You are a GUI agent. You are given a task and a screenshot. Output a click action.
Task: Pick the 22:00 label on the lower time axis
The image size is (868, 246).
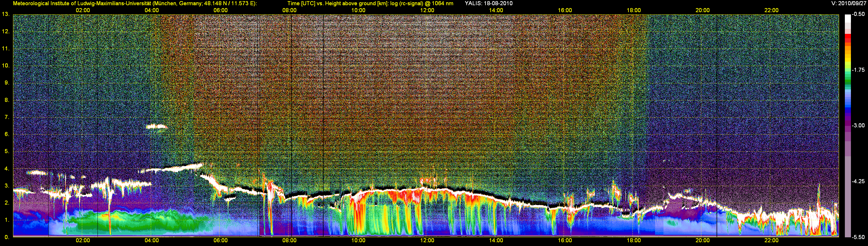771,241
